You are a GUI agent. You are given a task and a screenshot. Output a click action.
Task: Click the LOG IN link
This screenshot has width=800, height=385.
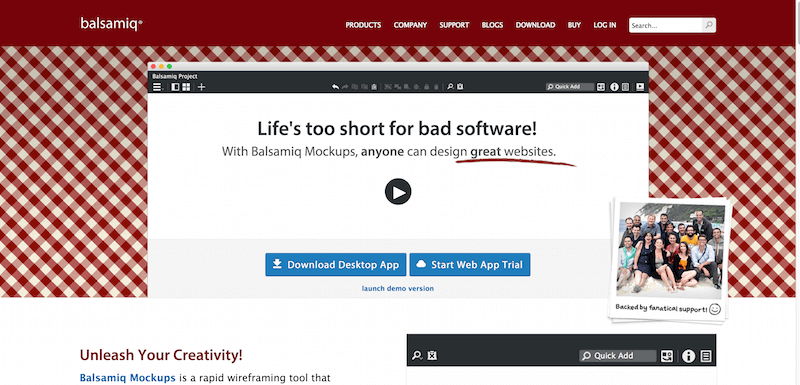click(605, 25)
